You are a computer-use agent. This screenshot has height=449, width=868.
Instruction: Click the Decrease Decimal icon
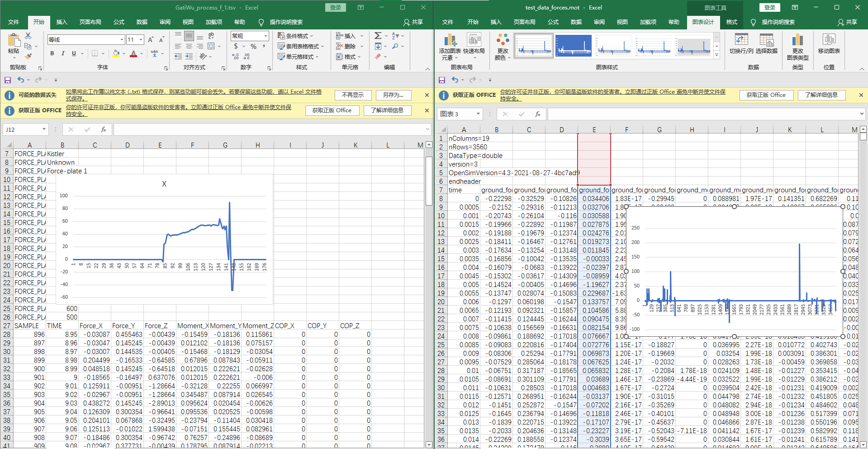[246, 57]
